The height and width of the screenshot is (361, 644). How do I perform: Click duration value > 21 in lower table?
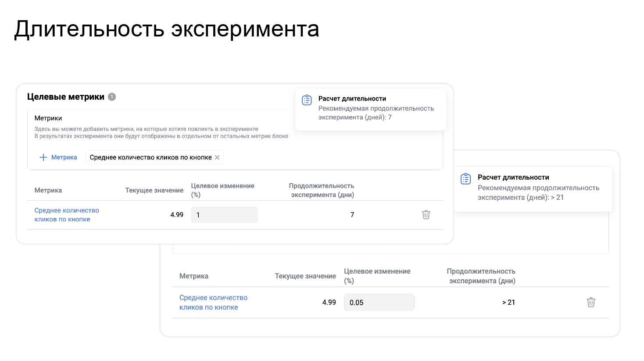[508, 302]
